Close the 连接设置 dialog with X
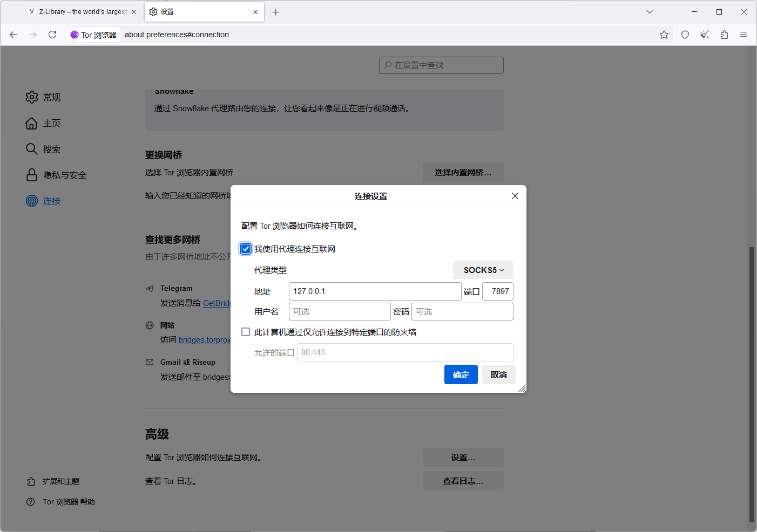 [515, 196]
